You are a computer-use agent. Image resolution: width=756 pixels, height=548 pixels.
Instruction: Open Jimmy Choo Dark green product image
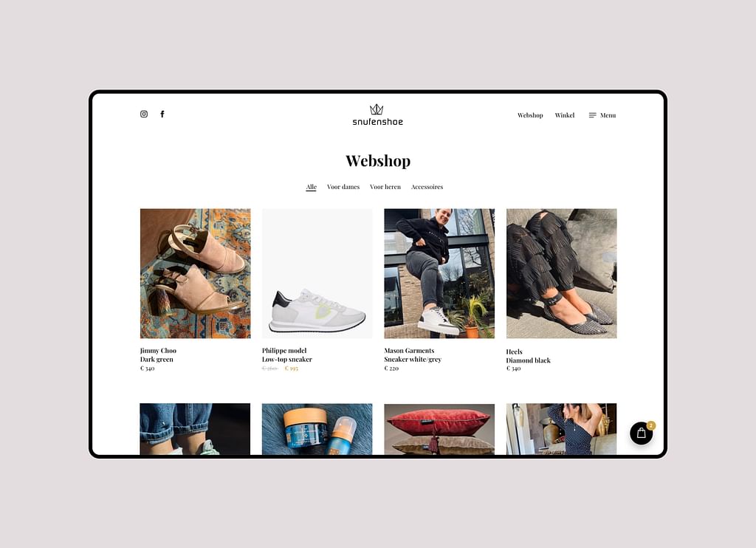[195, 273]
